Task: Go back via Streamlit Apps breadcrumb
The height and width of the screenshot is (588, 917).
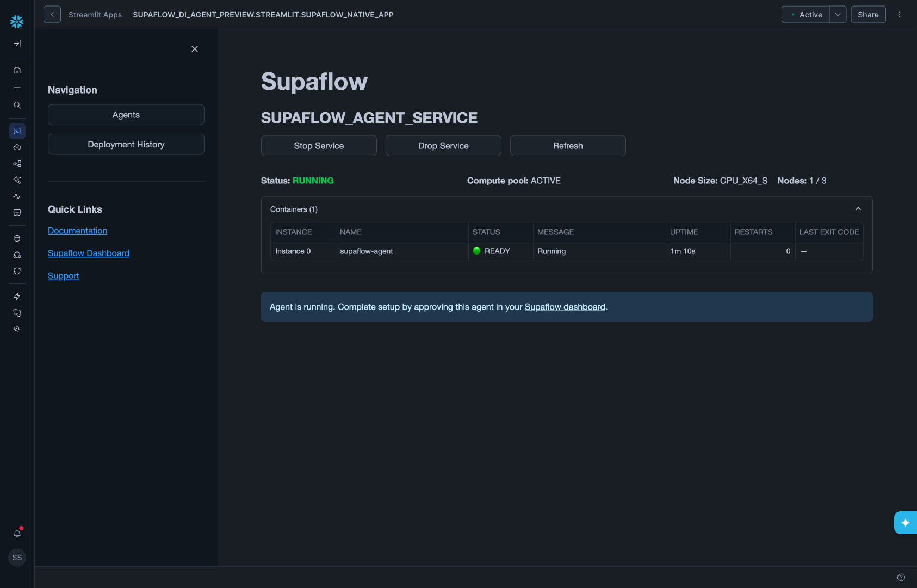Action: coord(95,15)
